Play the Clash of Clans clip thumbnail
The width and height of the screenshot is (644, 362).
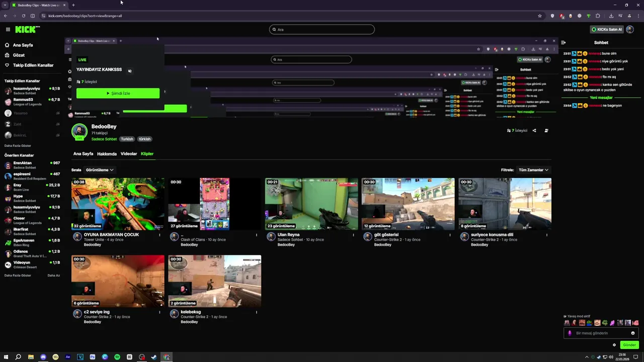pos(214,204)
